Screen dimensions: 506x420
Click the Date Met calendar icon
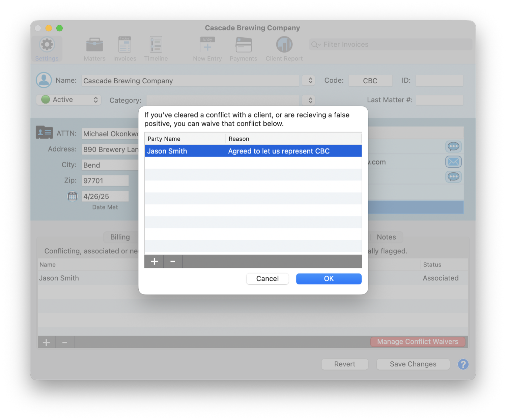pyautogui.click(x=72, y=196)
